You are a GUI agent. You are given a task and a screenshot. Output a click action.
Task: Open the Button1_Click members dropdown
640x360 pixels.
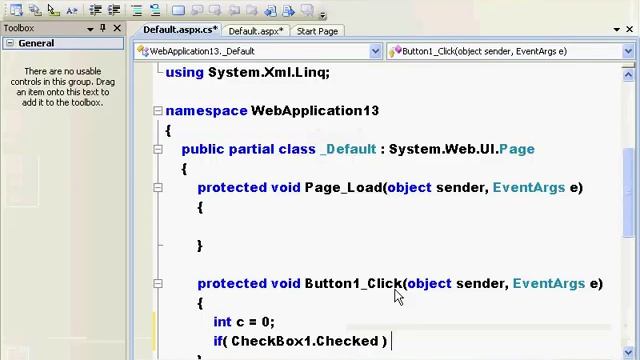pyautogui.click(x=628, y=51)
